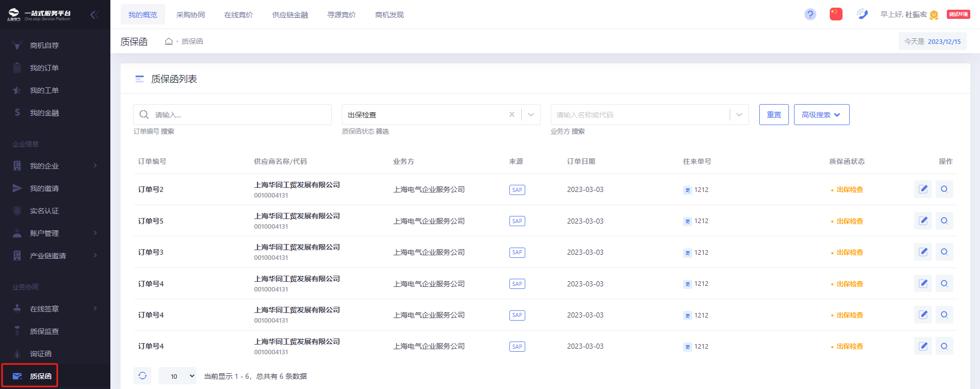
Task: Clear the 出保检查 status filter
Action: pyautogui.click(x=512, y=115)
